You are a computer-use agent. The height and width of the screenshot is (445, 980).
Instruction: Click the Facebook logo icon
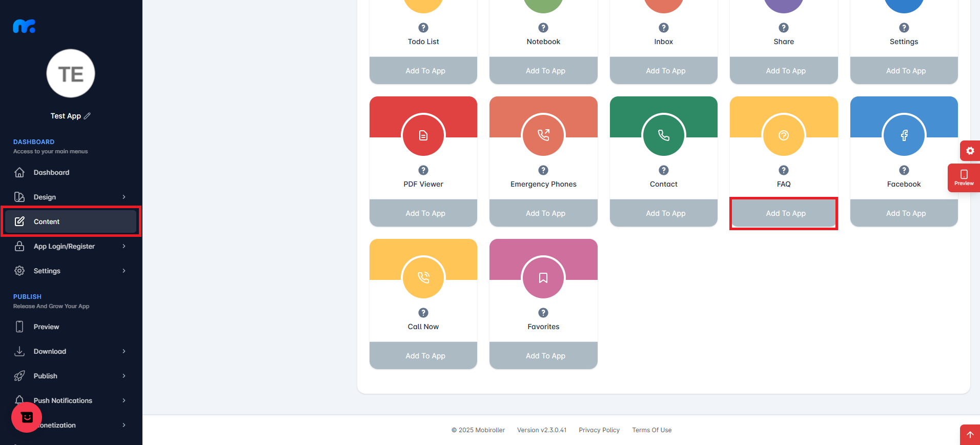coord(904,135)
